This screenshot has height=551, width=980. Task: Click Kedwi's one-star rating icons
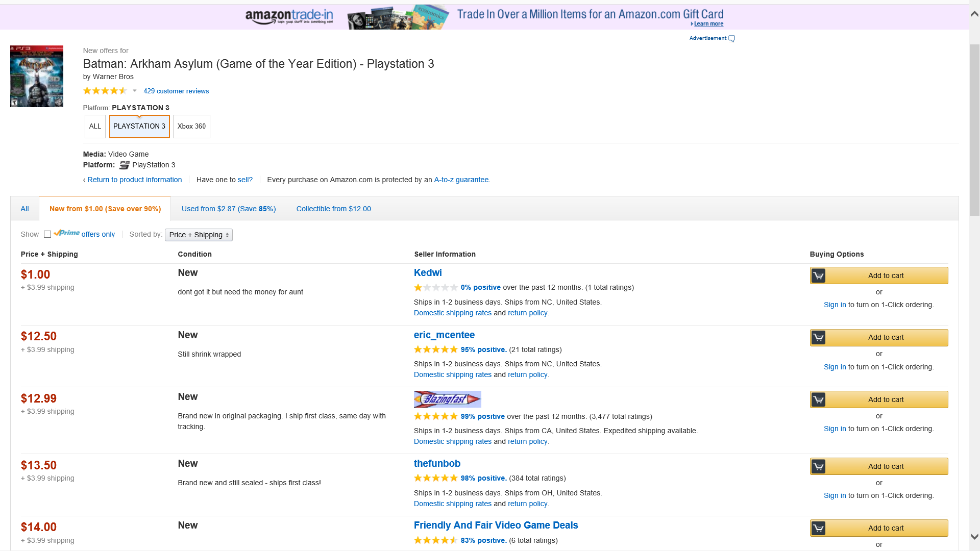point(436,287)
